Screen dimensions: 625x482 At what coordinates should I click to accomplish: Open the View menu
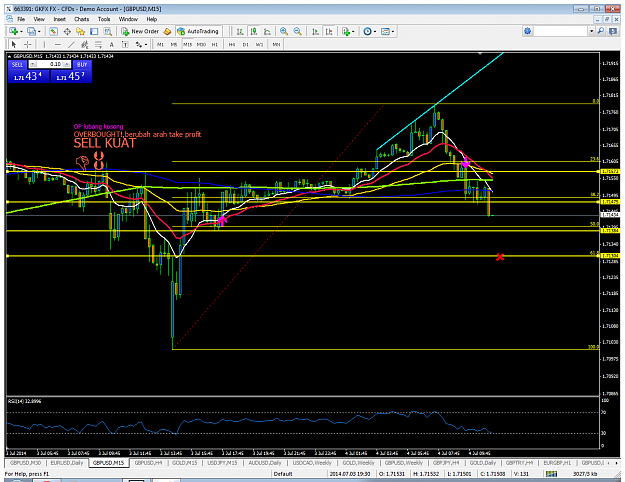coord(39,19)
